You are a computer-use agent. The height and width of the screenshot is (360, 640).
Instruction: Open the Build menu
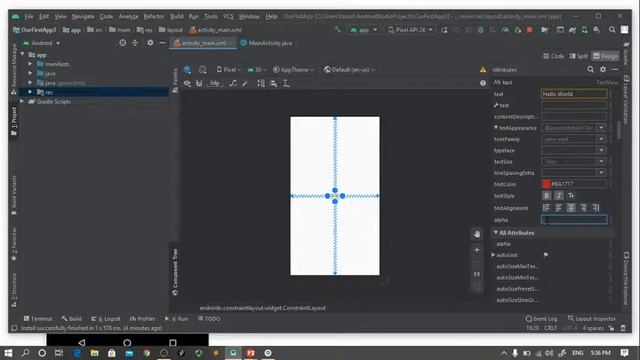pos(177,17)
